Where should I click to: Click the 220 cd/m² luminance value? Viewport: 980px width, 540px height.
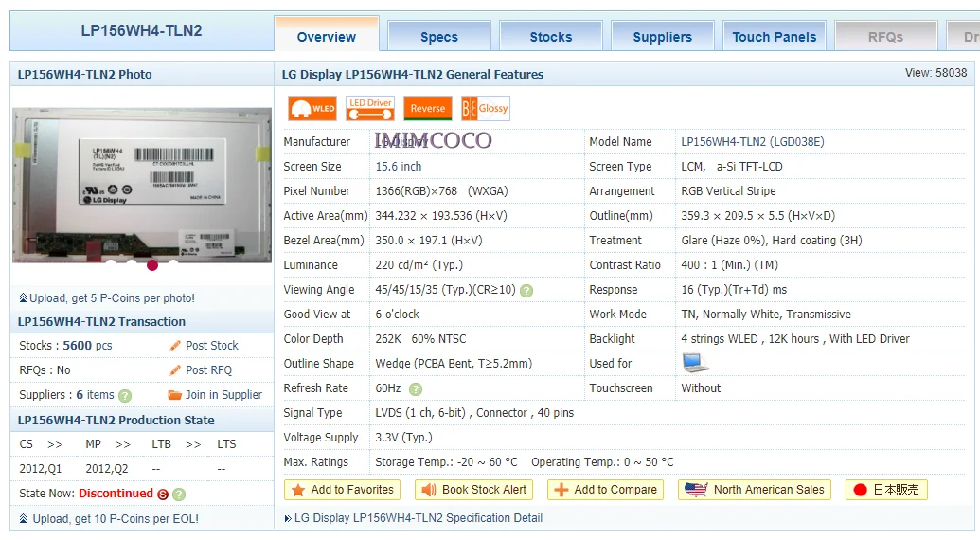pos(419,265)
